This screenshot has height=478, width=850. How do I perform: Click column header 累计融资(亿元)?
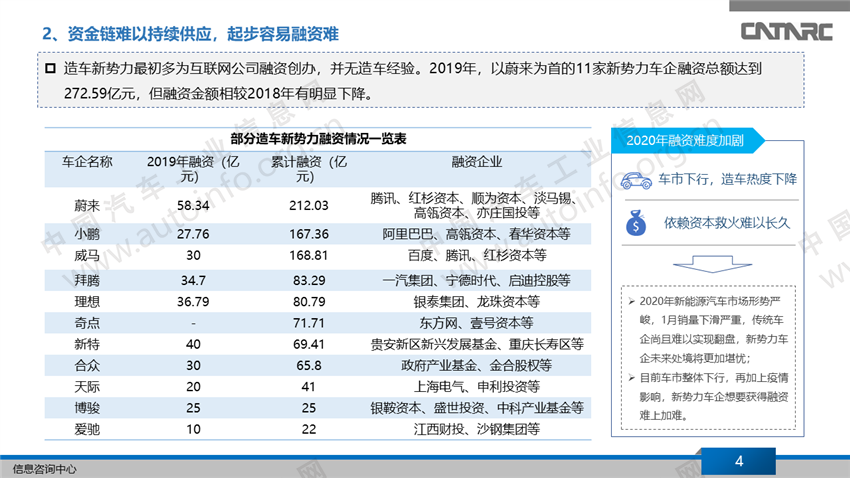pos(308,169)
